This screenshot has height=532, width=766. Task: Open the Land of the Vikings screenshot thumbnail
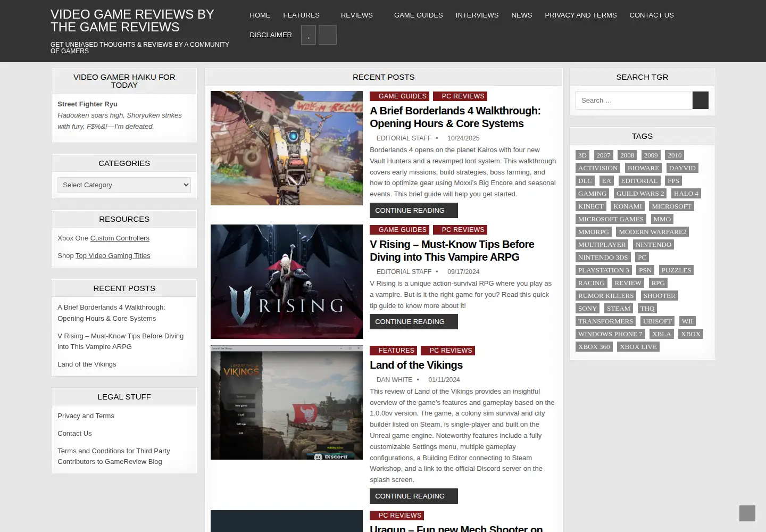[x=287, y=403]
